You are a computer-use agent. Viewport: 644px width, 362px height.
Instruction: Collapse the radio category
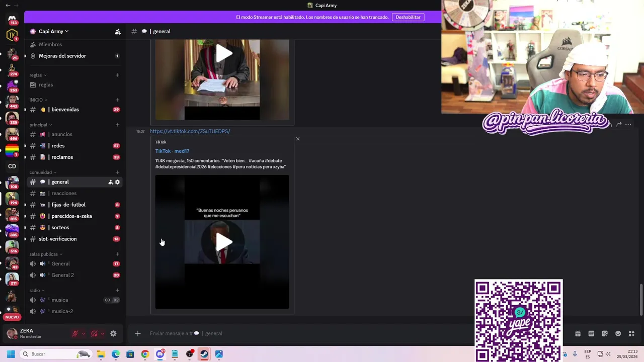point(37,291)
